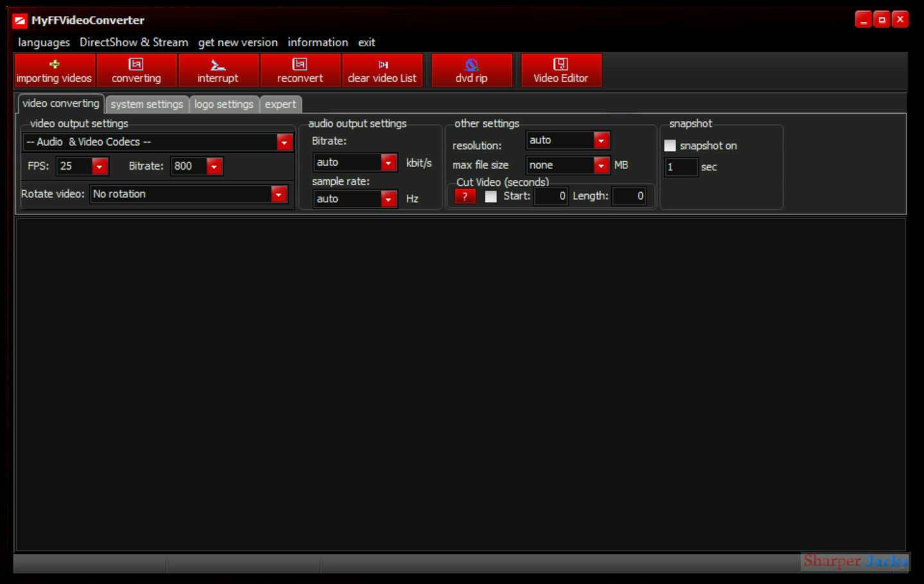This screenshot has width=924, height=584.
Task: Open the languages menu
Action: 44,42
